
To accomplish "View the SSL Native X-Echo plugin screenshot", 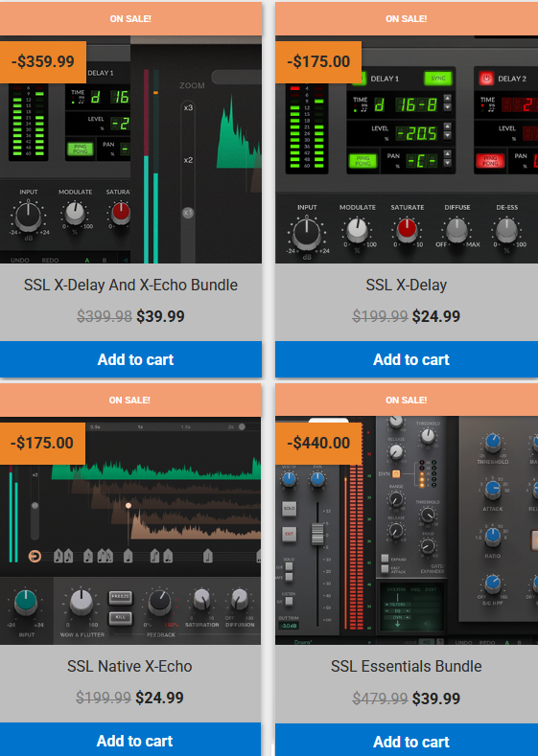I will [x=130, y=531].
